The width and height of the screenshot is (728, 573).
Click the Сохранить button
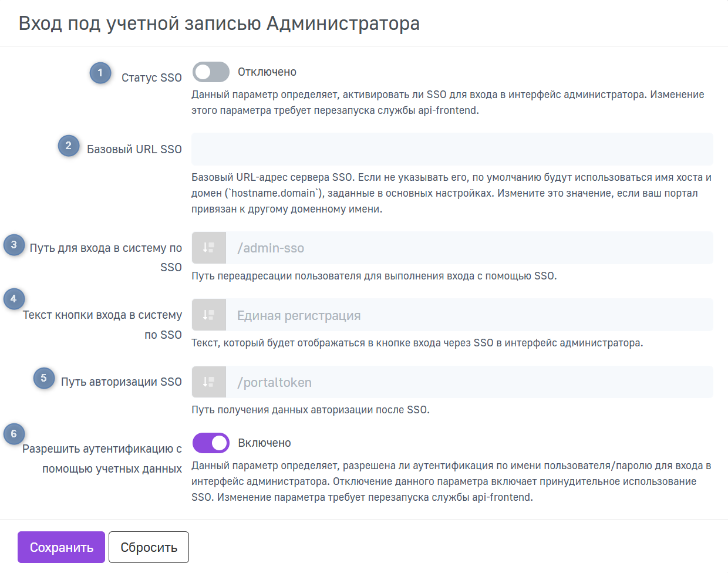click(61, 547)
